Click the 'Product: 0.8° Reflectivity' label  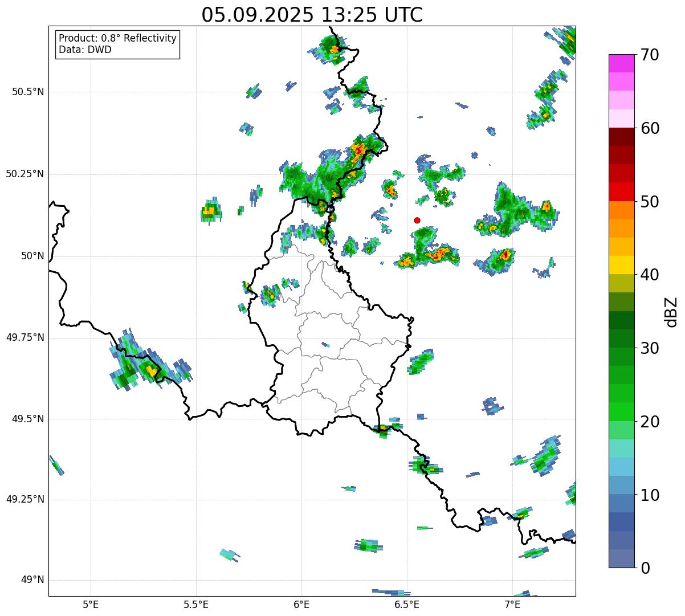coord(118,38)
